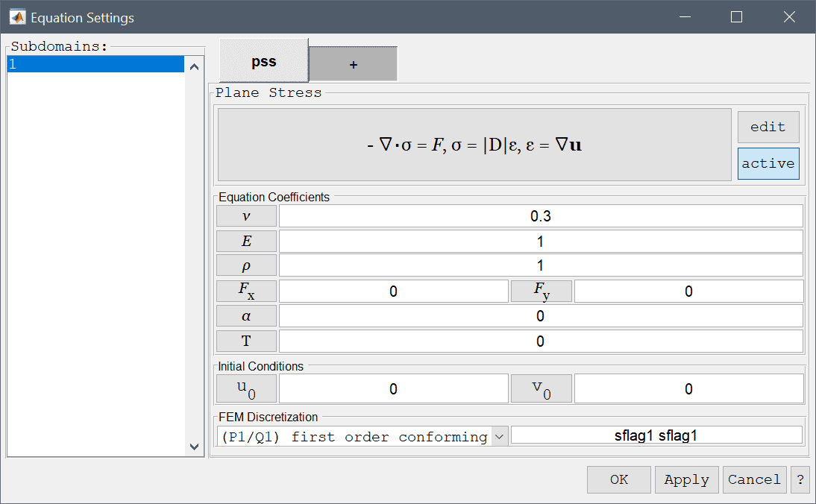
Task: Click the edit equation button
Action: [x=768, y=127]
